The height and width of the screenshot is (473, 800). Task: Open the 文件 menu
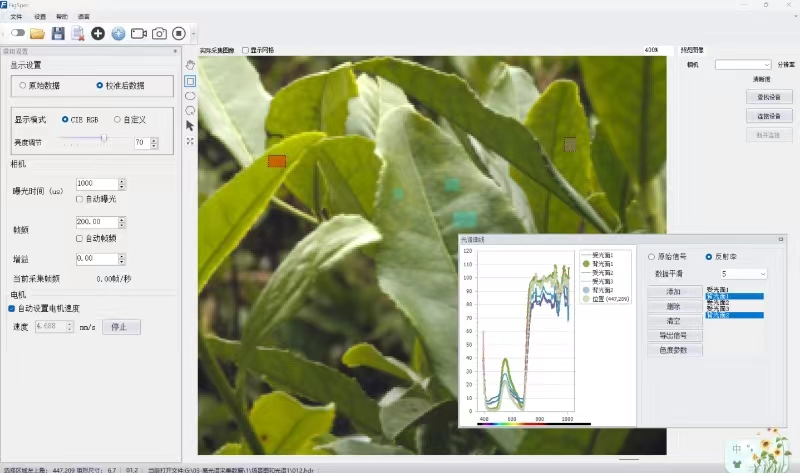[x=16, y=17]
